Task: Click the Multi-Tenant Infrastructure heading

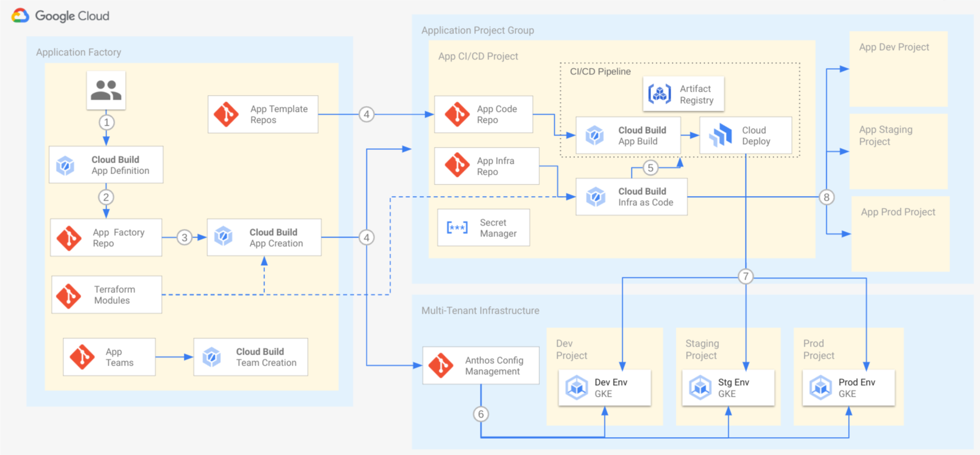Action: tap(480, 310)
